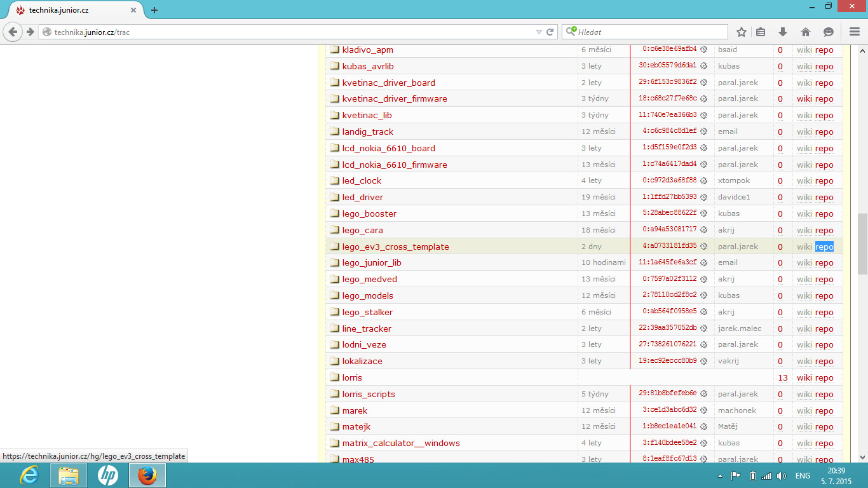Open the lego_ev3_cross_template project link

click(395, 247)
